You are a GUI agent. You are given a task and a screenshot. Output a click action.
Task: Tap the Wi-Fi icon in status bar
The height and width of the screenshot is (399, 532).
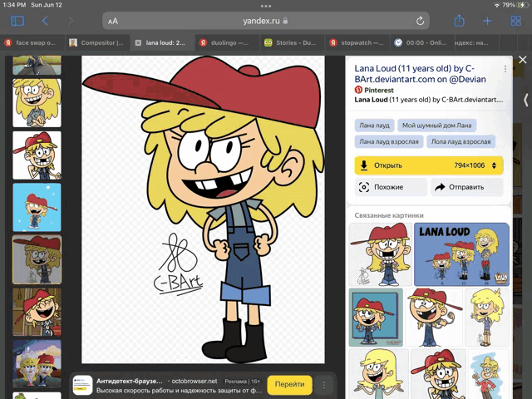pyautogui.click(x=497, y=5)
